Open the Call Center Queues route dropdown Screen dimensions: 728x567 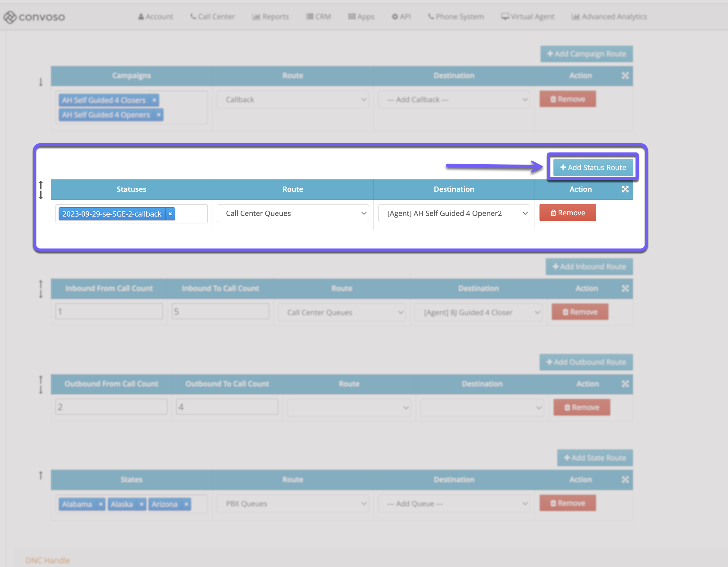(x=292, y=213)
